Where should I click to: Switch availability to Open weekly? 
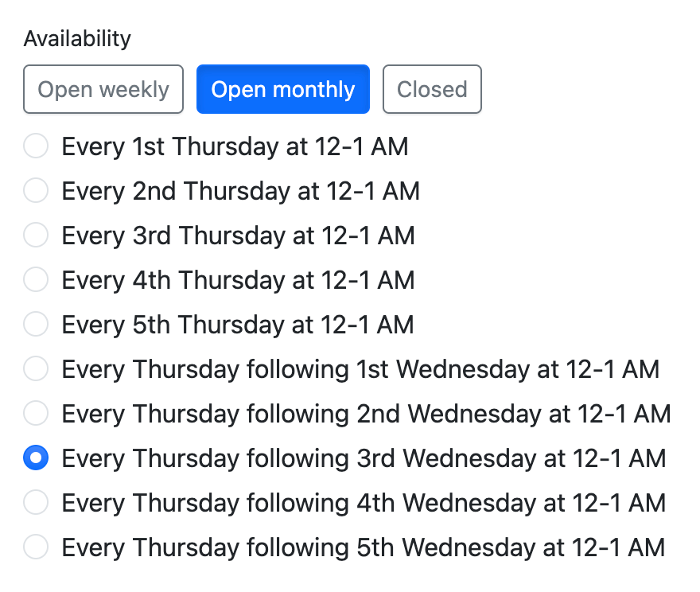[x=103, y=89]
